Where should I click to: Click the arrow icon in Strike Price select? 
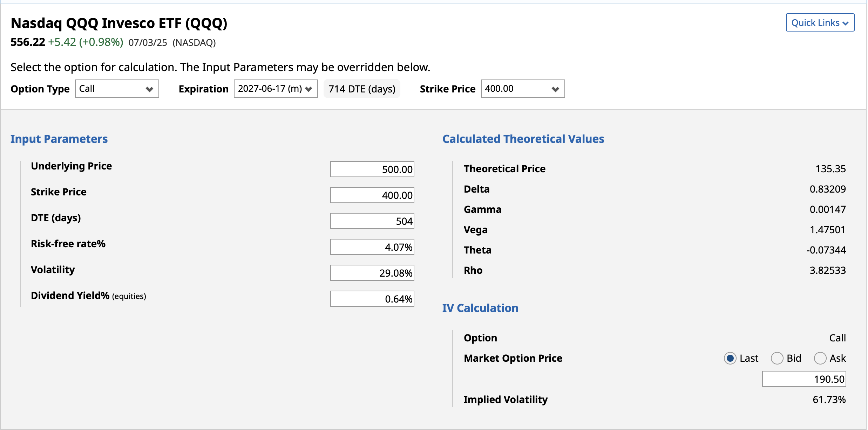point(555,89)
